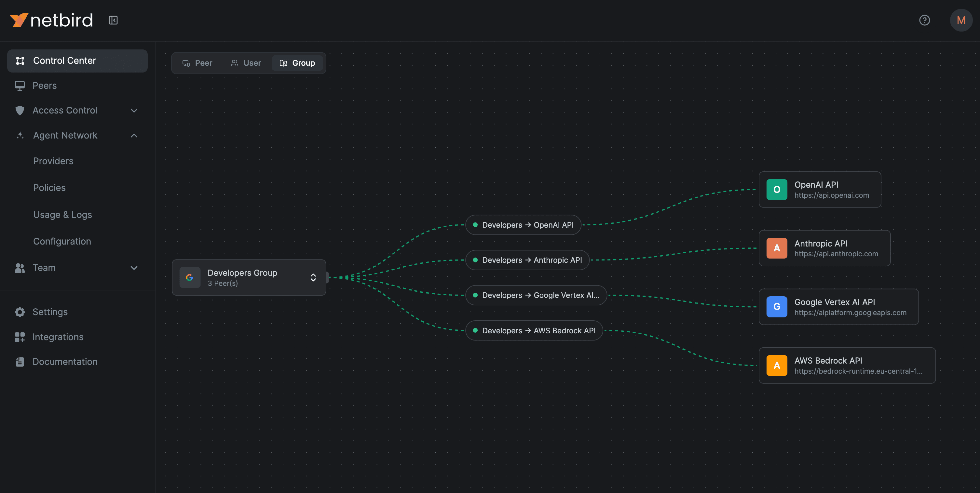Click the Integrations blocks icon
Viewport: 980px width, 493px height.
pyautogui.click(x=20, y=337)
